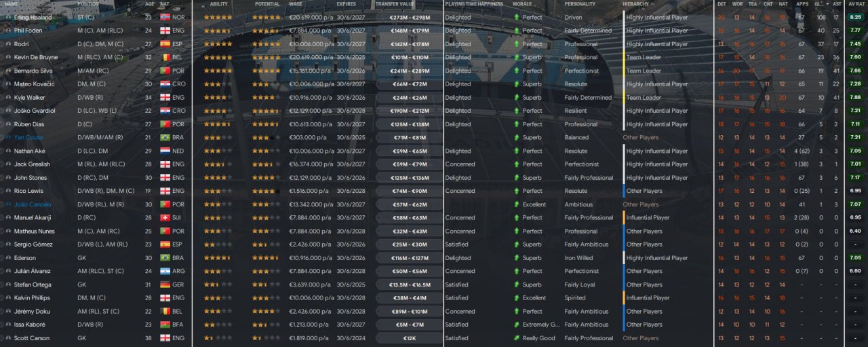Viewport: 868px width, 347px height.
Task: Sort the squad by the NAME column
Action: tap(12, 4)
